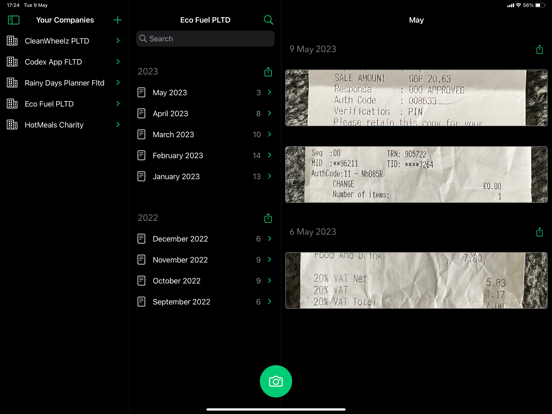Screen dimensions: 552x414
Task: Click receipt count 14 for February 2023
Action: pyautogui.click(x=257, y=156)
